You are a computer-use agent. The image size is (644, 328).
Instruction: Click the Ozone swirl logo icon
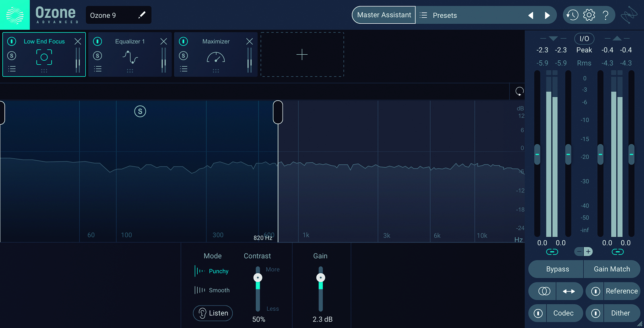click(x=15, y=15)
